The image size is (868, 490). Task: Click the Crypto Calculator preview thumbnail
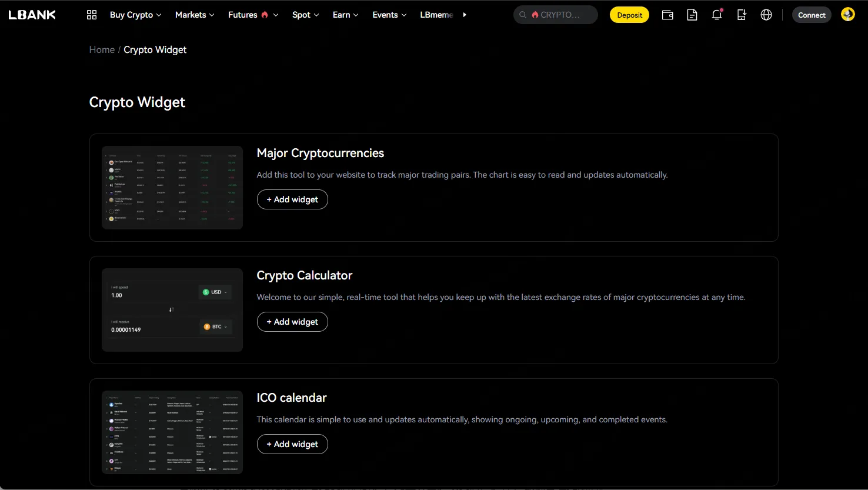click(172, 310)
